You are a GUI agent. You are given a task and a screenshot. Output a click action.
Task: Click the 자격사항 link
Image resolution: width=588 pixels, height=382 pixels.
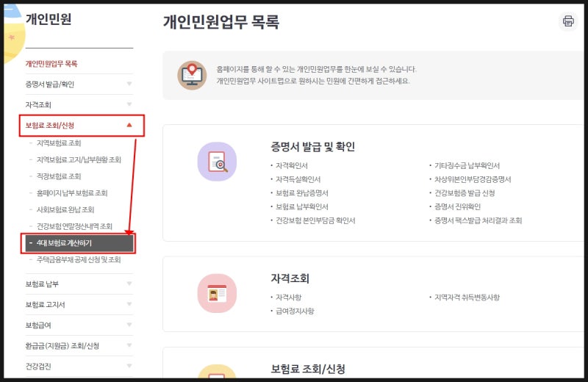click(288, 298)
